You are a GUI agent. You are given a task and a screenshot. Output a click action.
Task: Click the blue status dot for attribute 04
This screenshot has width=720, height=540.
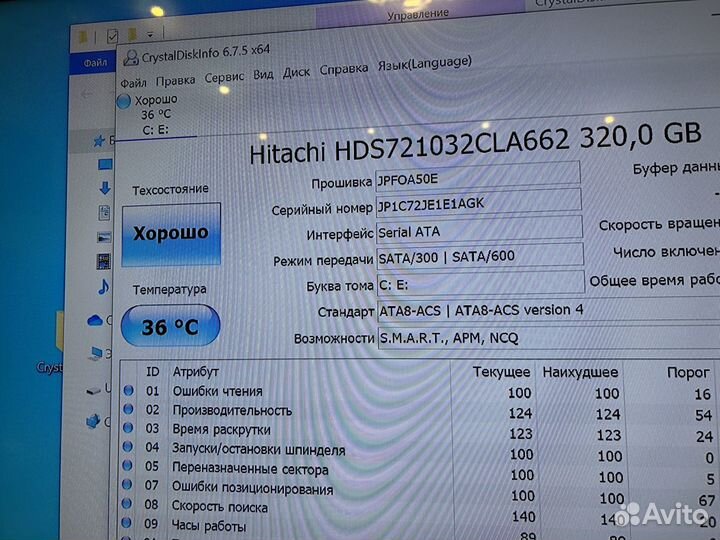128,446
